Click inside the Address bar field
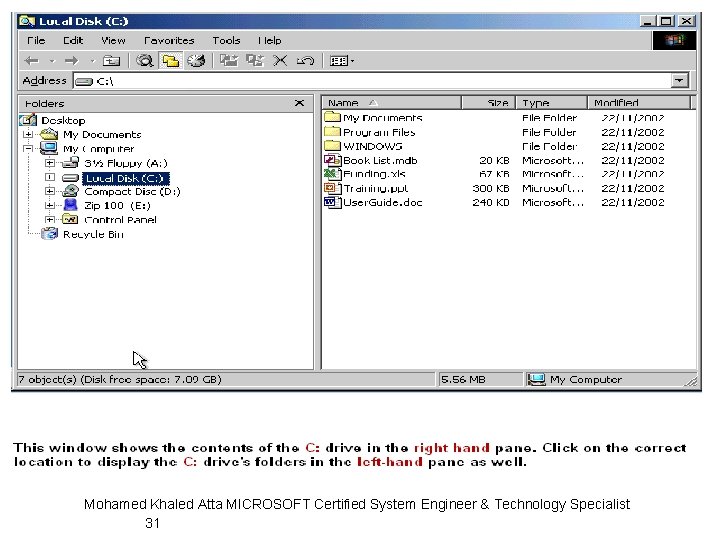720x540 pixels. pyautogui.click(x=372, y=81)
